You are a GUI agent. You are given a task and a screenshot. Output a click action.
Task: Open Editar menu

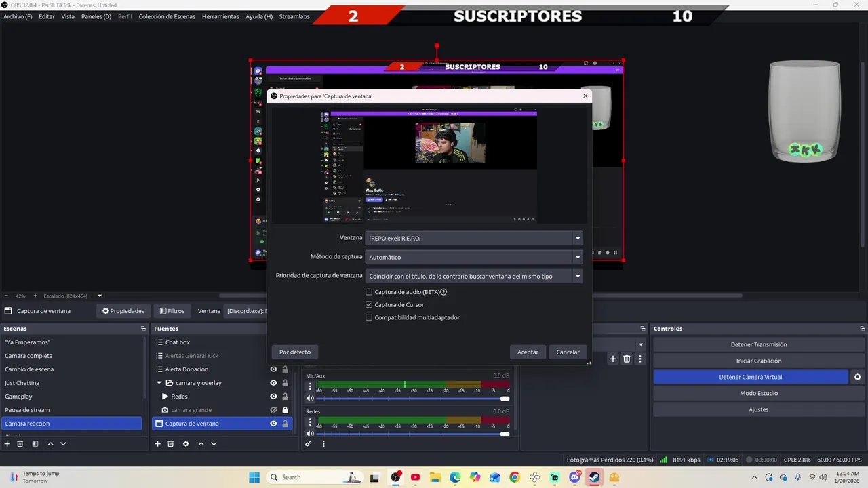47,16
